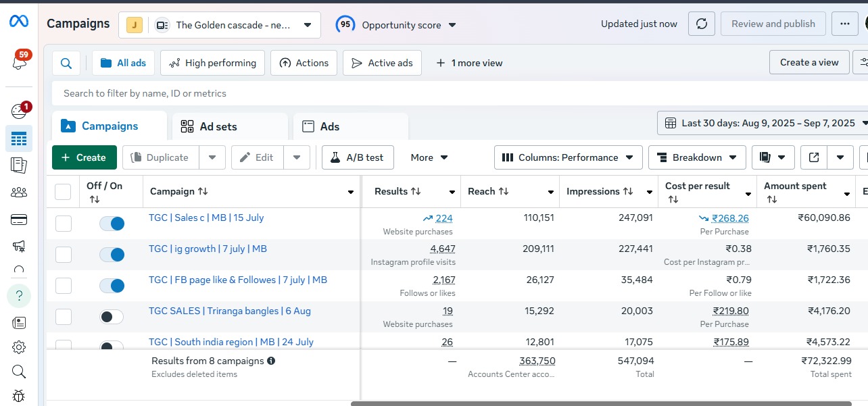This screenshot has height=406, width=868.
Task: Open the Duplicate options dropdown arrow
Action: [x=212, y=157]
